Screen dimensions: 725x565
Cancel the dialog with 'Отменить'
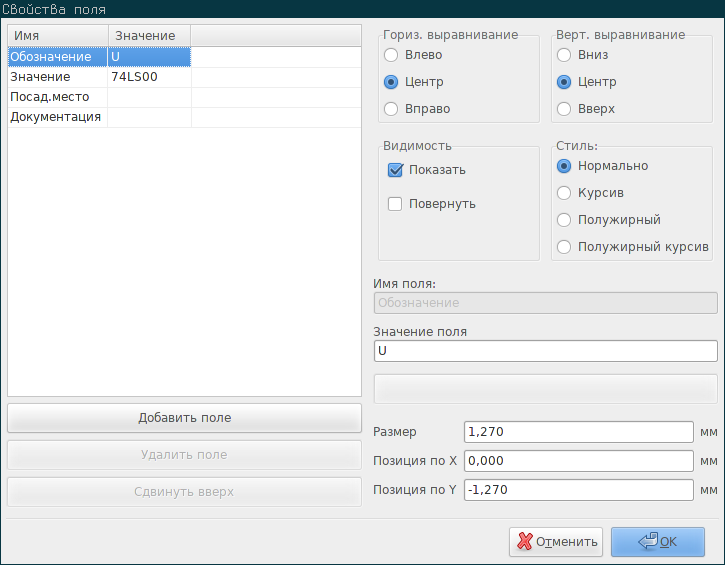[556, 541]
